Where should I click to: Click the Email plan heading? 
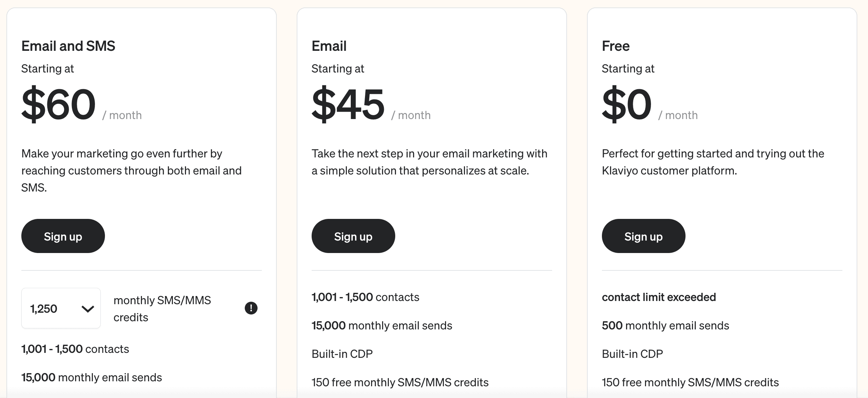click(x=329, y=46)
